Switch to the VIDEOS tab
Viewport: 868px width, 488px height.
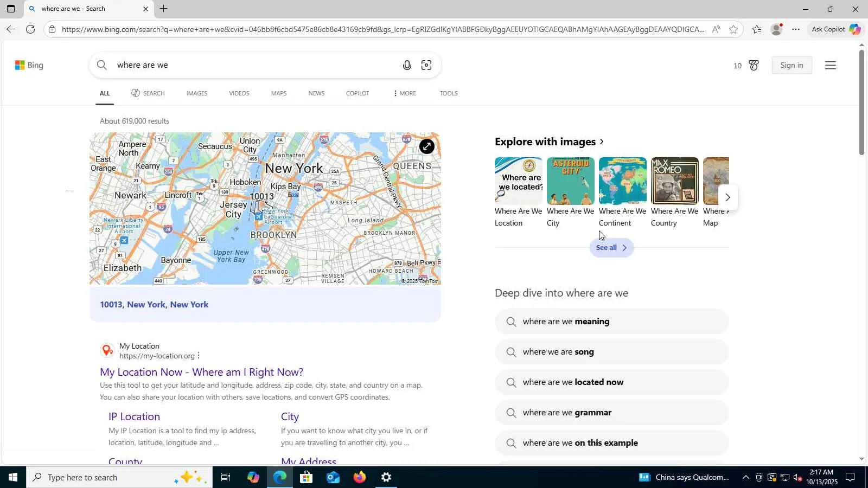(239, 93)
